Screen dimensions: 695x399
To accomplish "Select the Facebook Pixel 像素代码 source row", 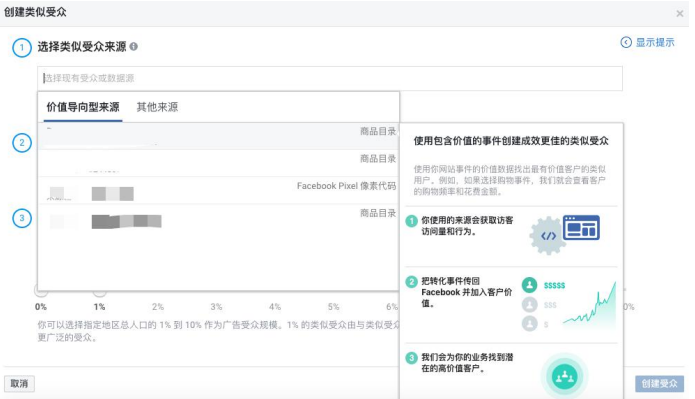I will coord(219,191).
